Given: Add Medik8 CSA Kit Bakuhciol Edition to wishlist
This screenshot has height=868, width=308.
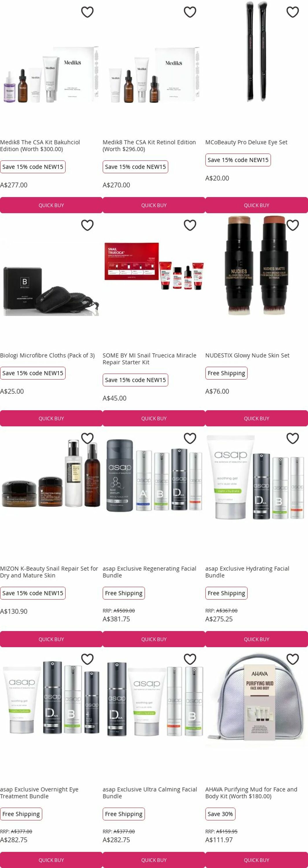Looking at the screenshot, I should coord(87,12).
